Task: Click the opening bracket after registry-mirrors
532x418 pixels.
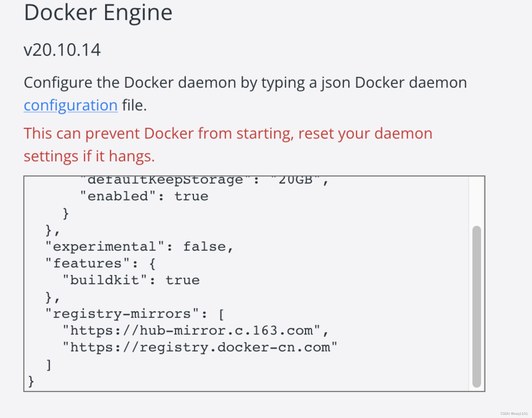Action: coord(221,315)
